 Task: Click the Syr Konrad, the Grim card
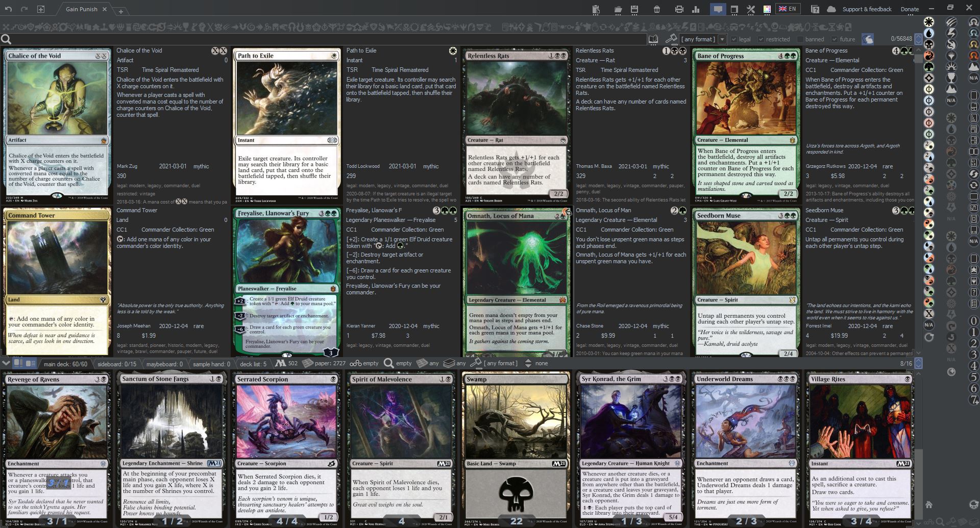631,450
